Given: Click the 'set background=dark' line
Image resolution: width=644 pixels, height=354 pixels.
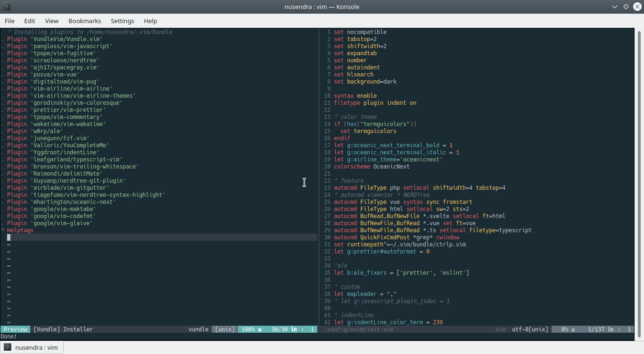Looking at the screenshot, I should [365, 82].
